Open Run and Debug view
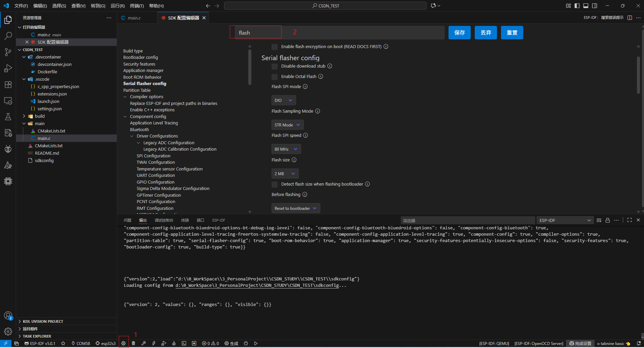The height and width of the screenshot is (348, 644). pos(8,68)
